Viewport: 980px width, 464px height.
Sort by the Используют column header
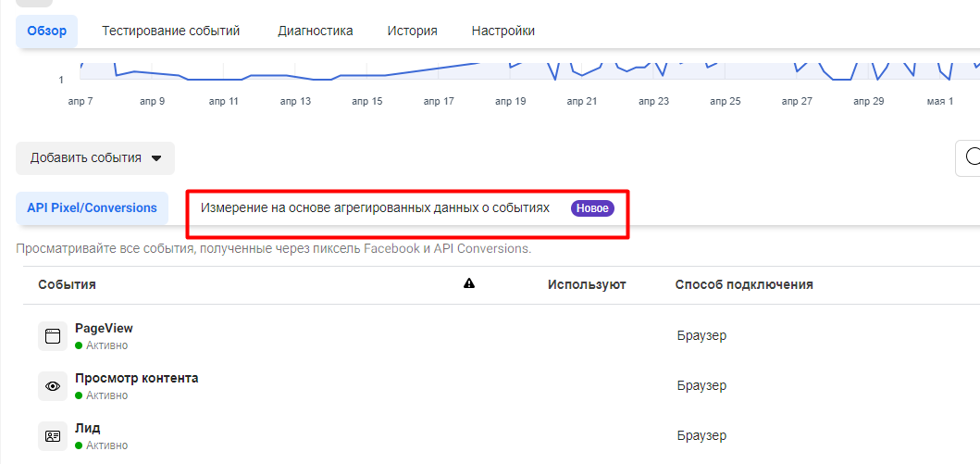click(x=587, y=284)
